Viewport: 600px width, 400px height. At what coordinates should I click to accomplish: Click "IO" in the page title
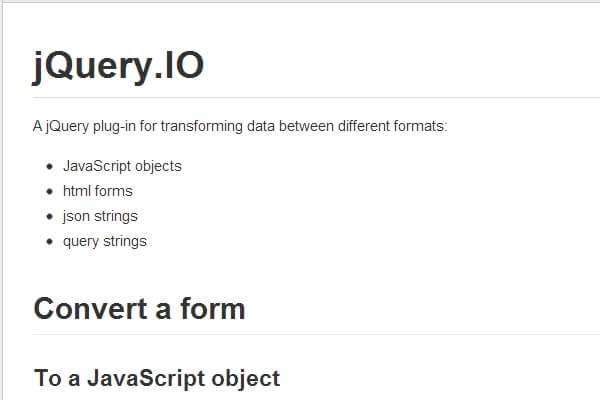pyautogui.click(x=183, y=66)
